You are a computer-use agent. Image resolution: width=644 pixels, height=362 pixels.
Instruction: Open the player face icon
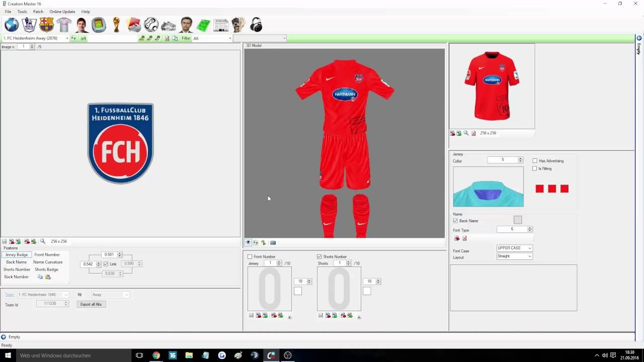82,25
